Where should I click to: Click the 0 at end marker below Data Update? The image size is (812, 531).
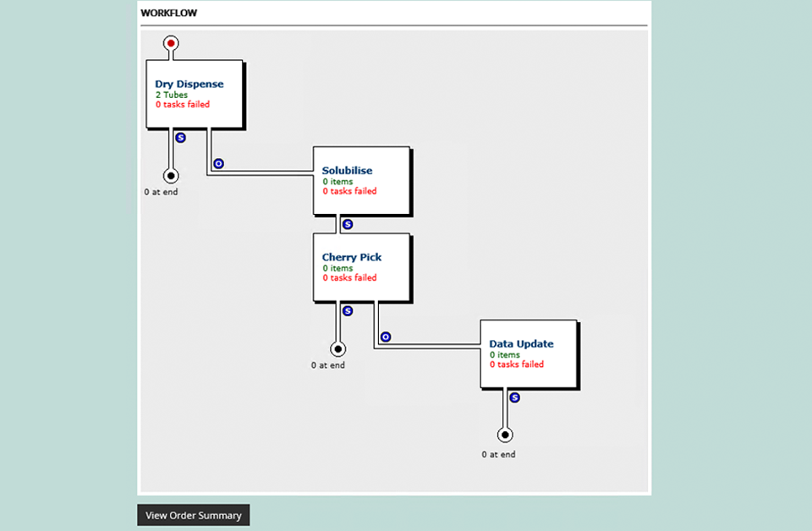pyautogui.click(x=497, y=454)
